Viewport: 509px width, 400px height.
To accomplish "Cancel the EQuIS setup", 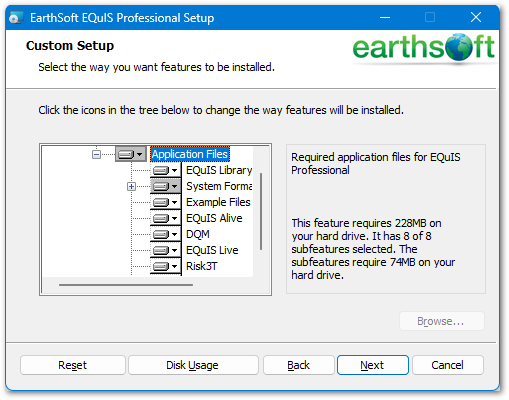I will point(448,365).
